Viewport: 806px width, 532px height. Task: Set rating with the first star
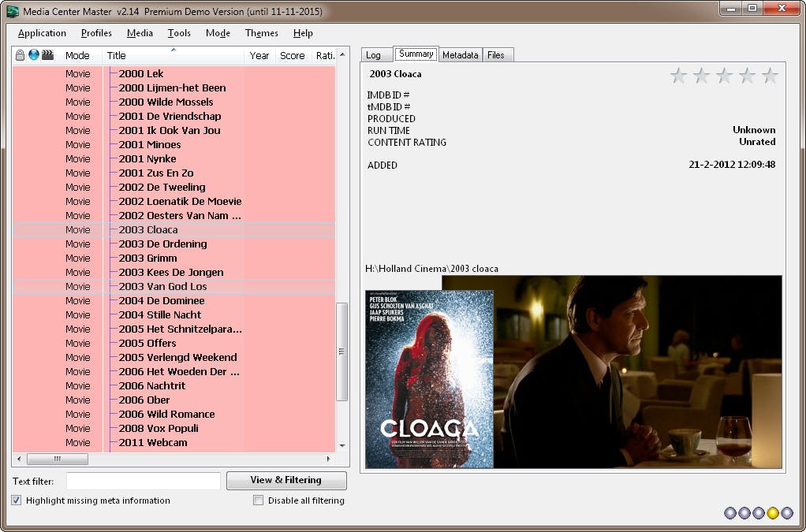(678, 76)
